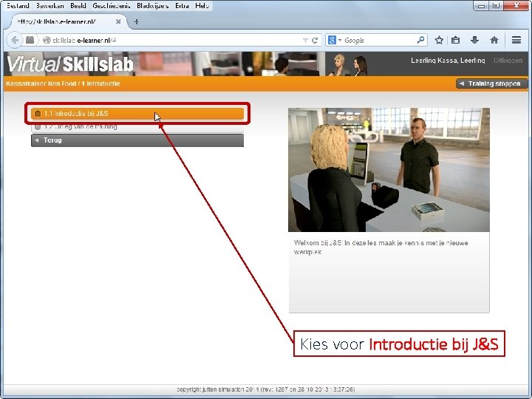The height and width of the screenshot is (399, 532).
Task: Open the Bladwijzers menu
Action: (153, 5)
